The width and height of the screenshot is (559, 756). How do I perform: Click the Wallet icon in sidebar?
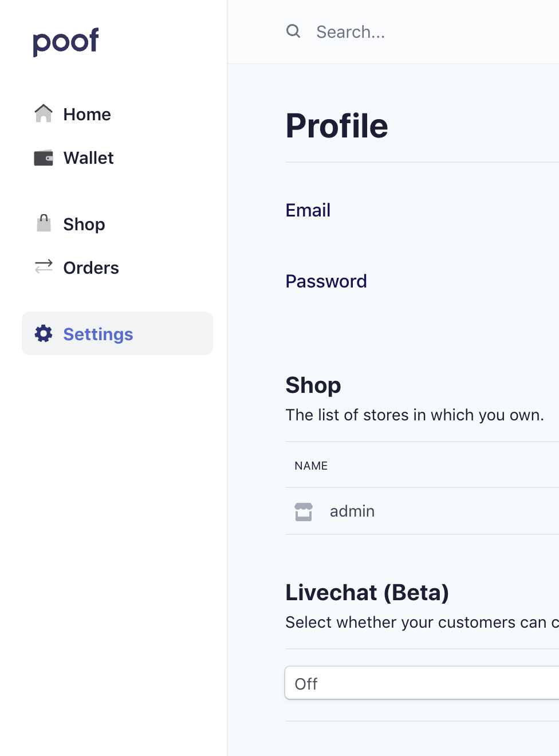click(x=44, y=158)
